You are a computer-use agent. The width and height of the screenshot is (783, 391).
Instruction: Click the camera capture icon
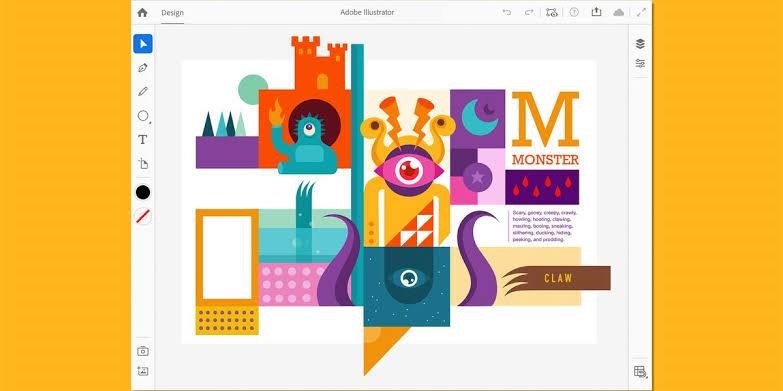point(143,351)
